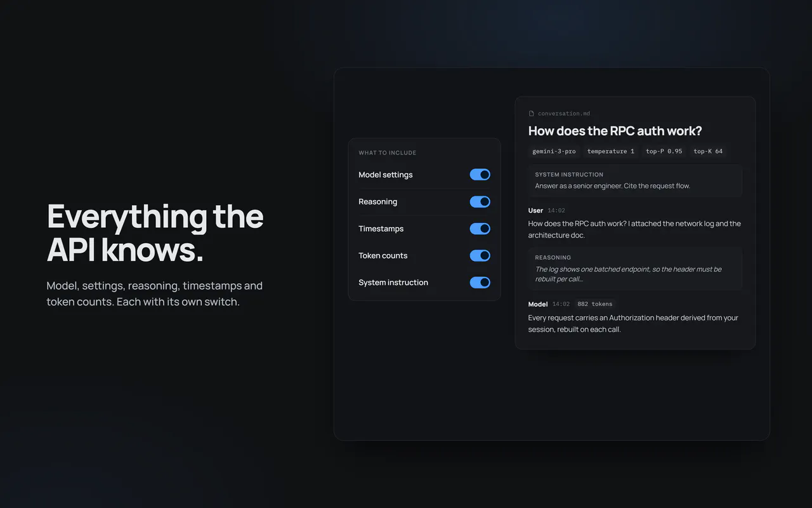Click the Model role label
This screenshot has height=508, width=812.
click(538, 304)
